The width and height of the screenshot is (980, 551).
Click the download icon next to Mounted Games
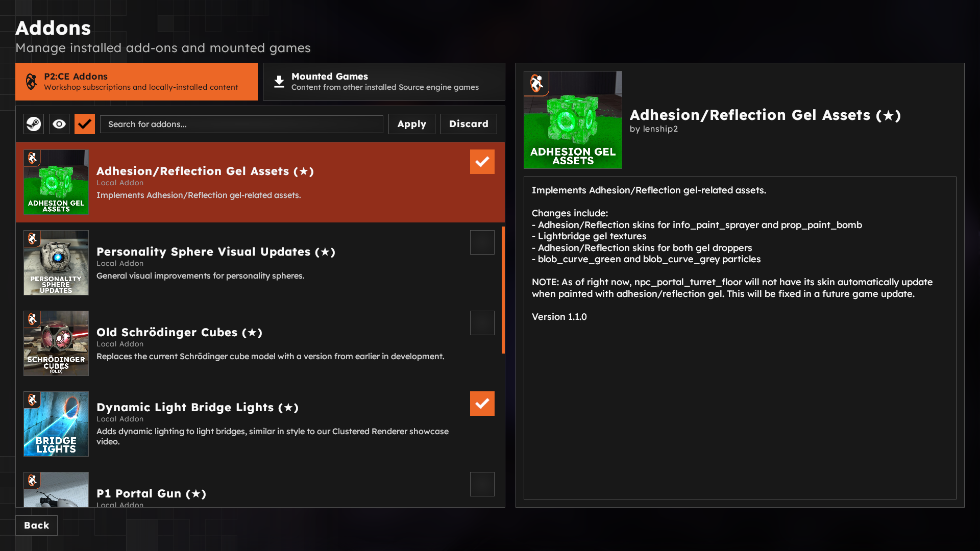[279, 81]
